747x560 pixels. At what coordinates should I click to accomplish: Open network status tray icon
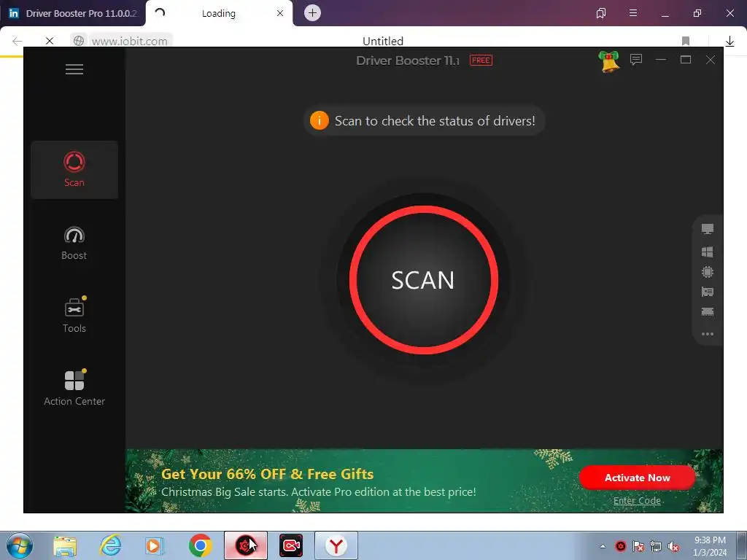[x=656, y=546]
